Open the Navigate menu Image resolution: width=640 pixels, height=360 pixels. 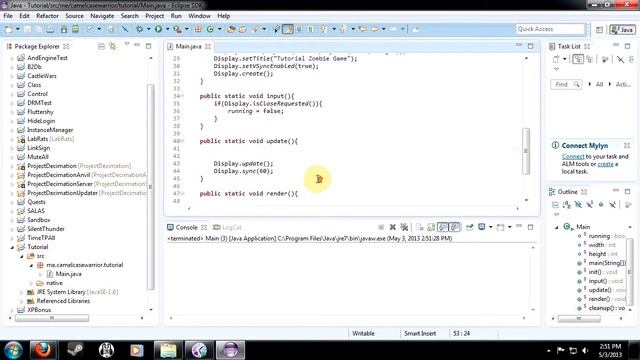point(102,16)
